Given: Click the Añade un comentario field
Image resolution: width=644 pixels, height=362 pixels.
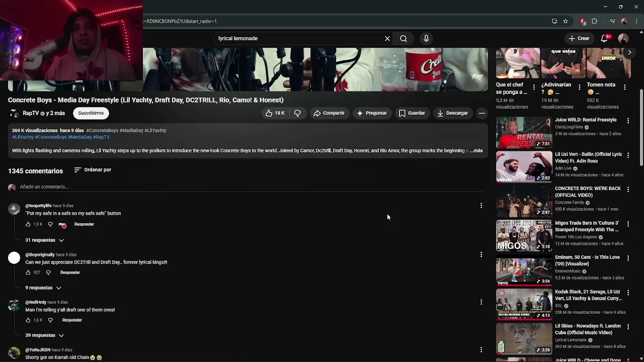Looking at the screenshot, I should coord(251,187).
